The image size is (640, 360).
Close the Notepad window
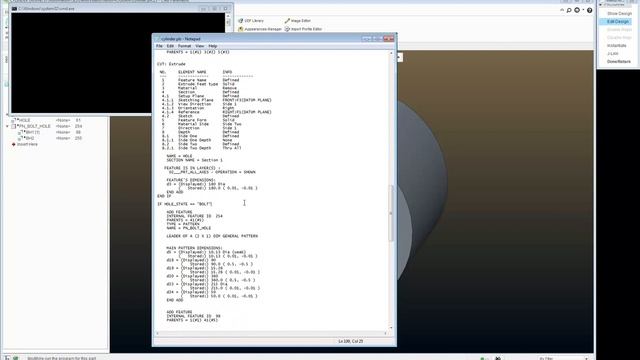(388, 39)
